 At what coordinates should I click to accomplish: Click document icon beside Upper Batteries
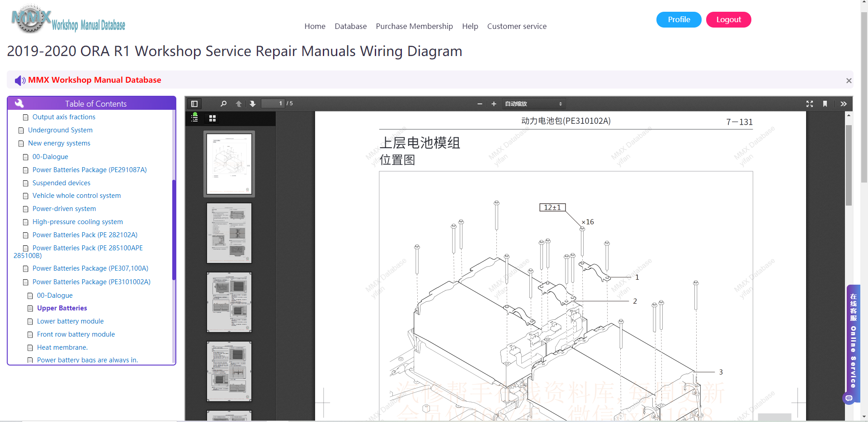pyautogui.click(x=30, y=309)
